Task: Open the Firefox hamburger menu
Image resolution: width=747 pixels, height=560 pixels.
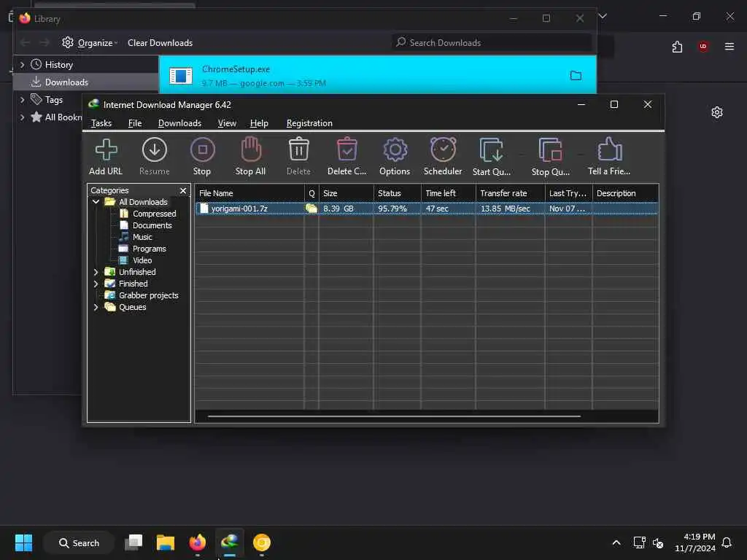Action: tap(729, 46)
